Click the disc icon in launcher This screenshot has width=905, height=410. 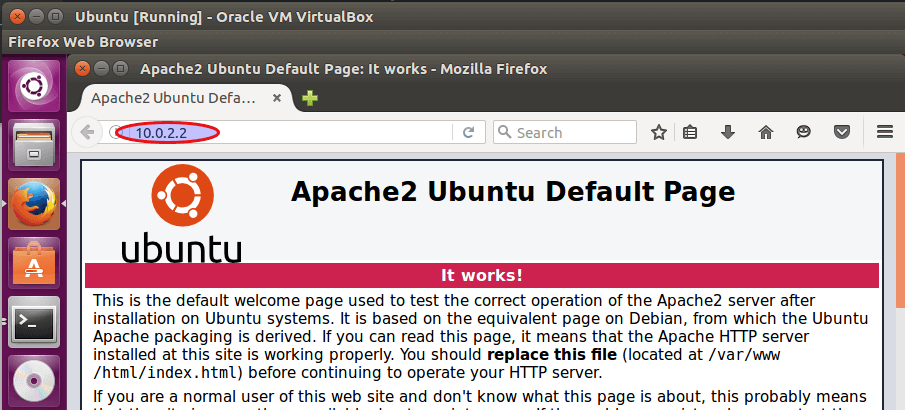point(34,380)
